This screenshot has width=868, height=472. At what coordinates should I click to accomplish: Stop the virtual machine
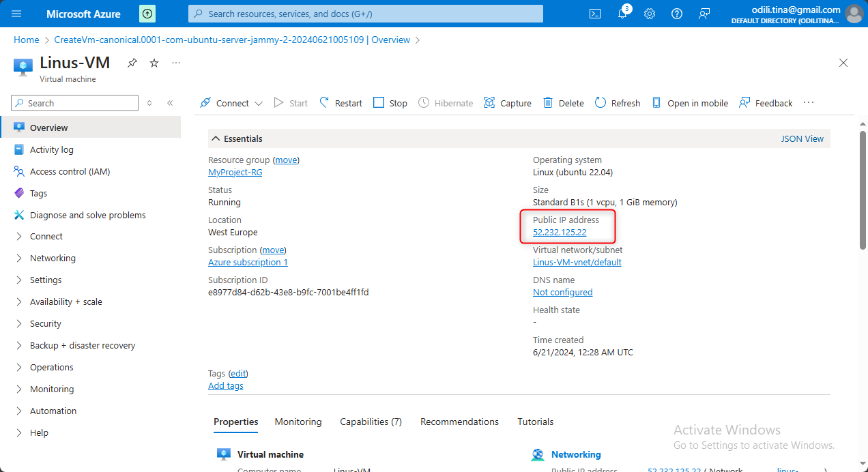390,103
